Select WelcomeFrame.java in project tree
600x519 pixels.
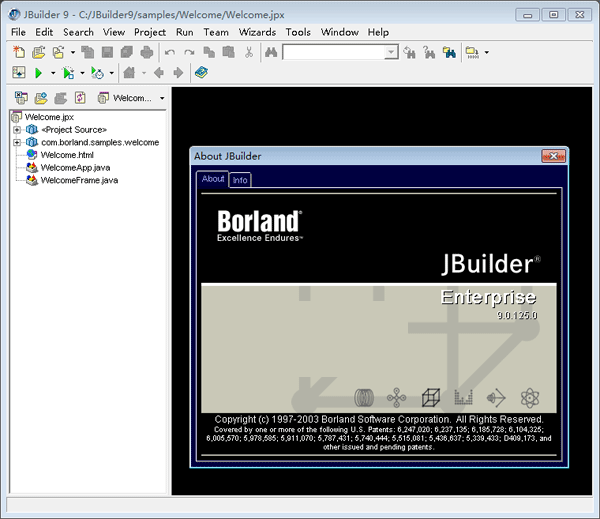(79, 181)
